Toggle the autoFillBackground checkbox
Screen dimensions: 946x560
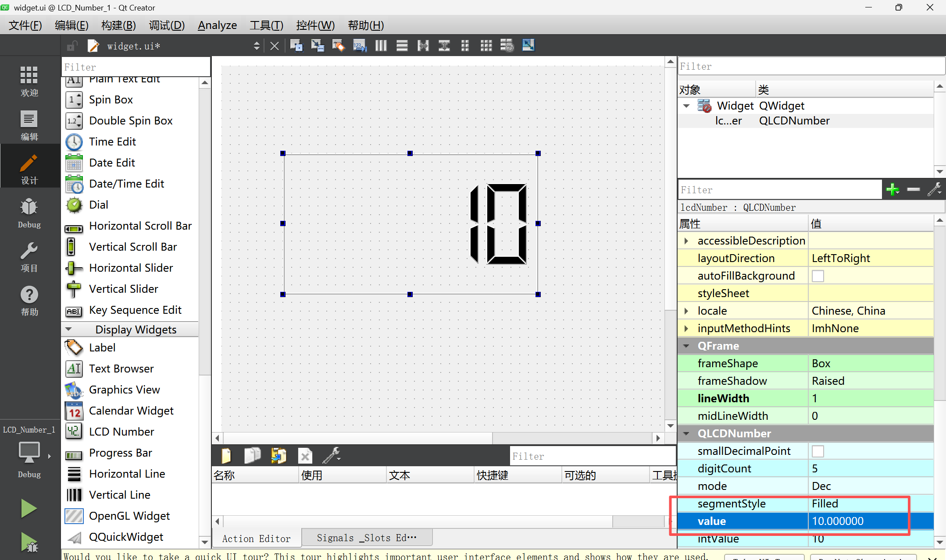817,276
